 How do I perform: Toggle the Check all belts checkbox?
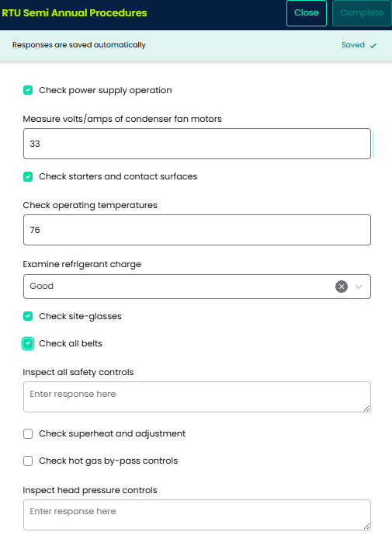[28, 344]
